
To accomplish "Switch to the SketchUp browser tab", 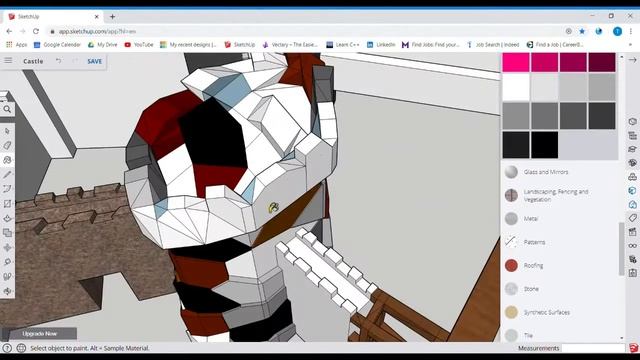I will click(53, 17).
